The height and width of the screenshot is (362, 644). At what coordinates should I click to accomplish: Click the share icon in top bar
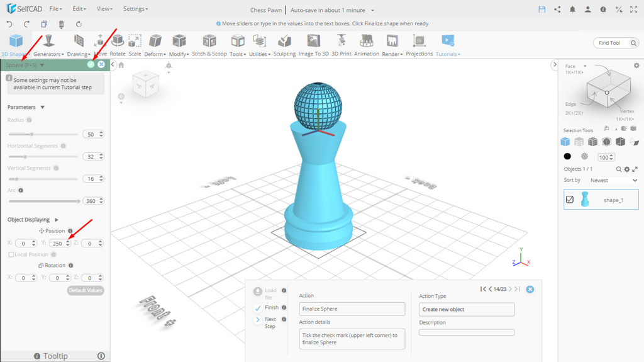[557, 9]
